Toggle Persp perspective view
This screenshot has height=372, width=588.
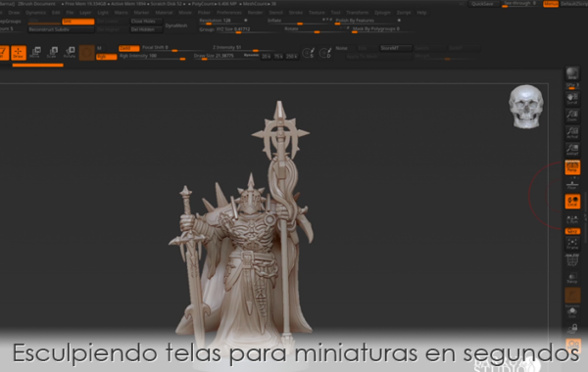[x=572, y=167]
